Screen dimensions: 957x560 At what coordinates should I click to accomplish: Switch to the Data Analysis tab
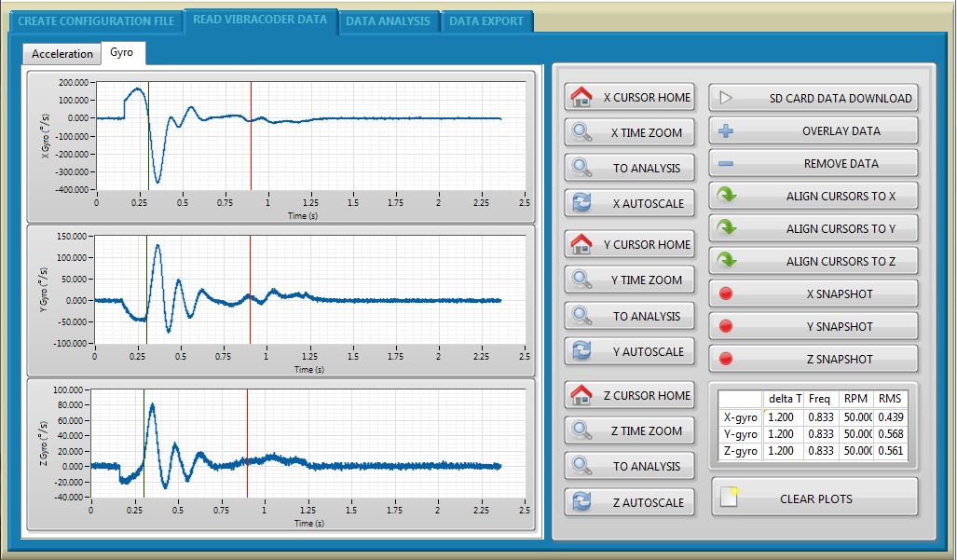point(388,20)
